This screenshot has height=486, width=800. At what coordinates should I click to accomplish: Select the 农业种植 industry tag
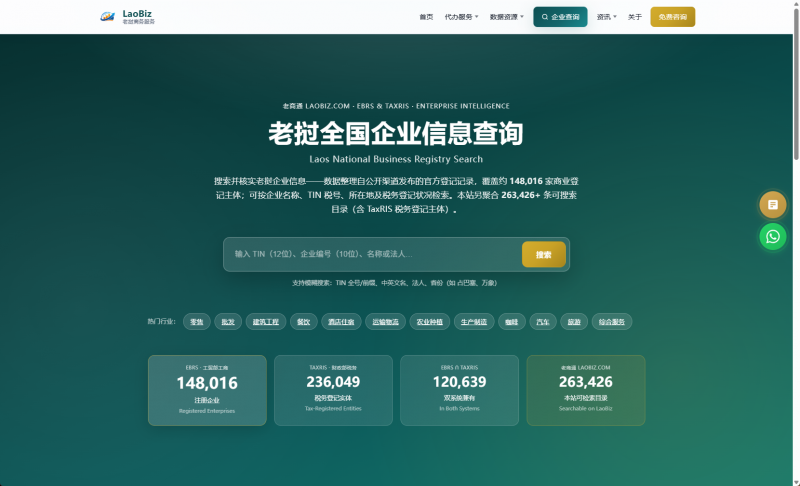coord(430,322)
